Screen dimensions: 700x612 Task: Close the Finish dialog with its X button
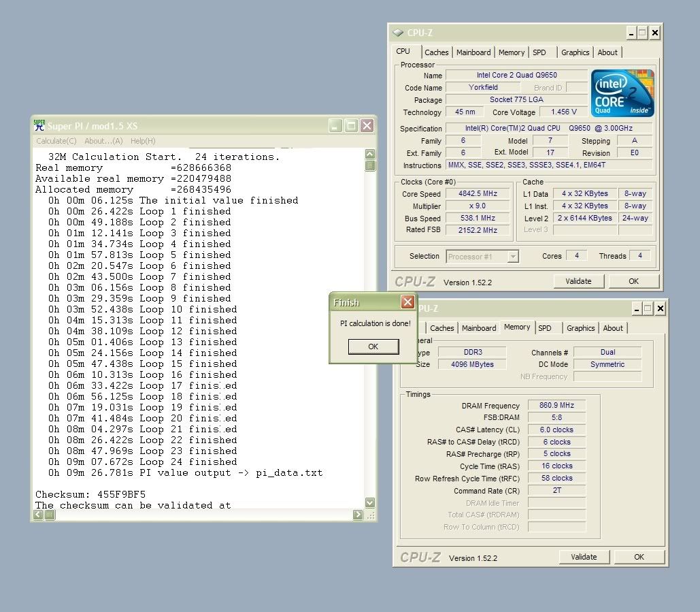(407, 302)
